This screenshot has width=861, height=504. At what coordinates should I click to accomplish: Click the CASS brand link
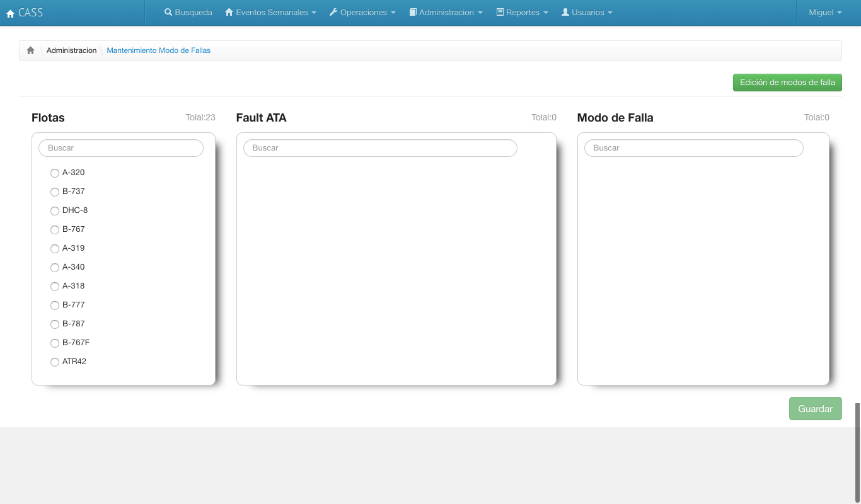pyautogui.click(x=25, y=13)
